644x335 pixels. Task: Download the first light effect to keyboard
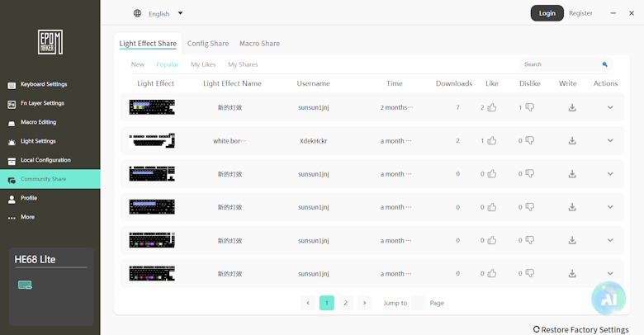(x=572, y=107)
